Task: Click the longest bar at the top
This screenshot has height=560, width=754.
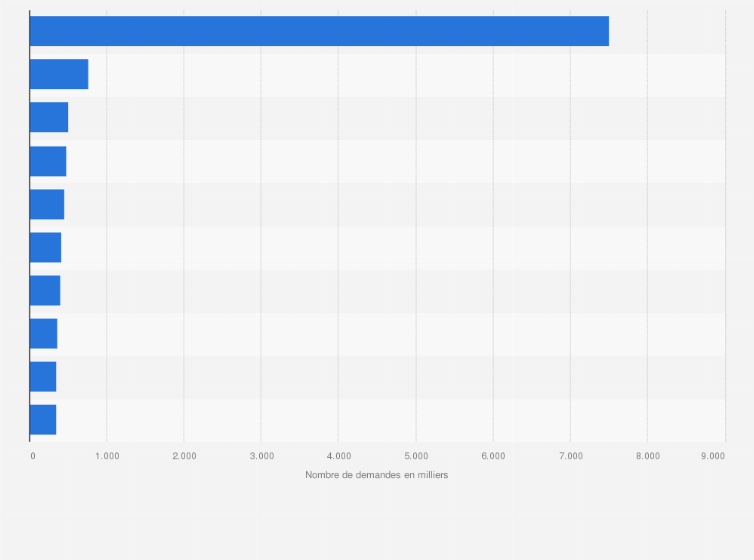Action: [319, 31]
